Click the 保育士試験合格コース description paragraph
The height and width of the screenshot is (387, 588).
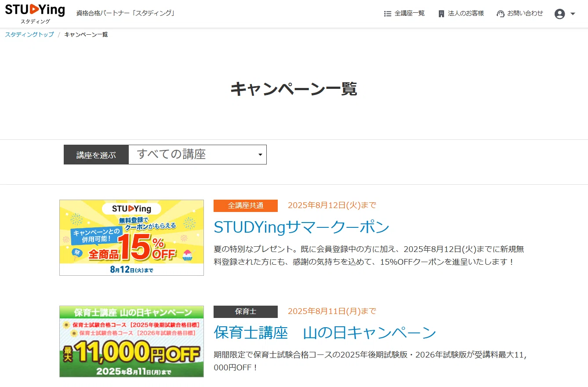(370, 361)
